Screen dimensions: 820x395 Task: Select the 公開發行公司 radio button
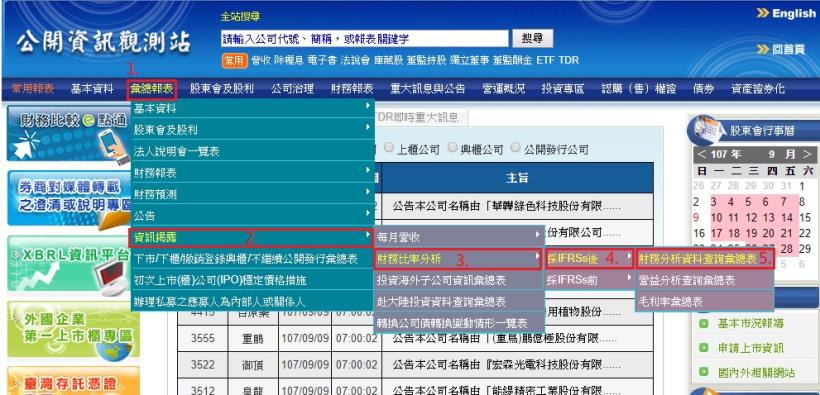516,148
